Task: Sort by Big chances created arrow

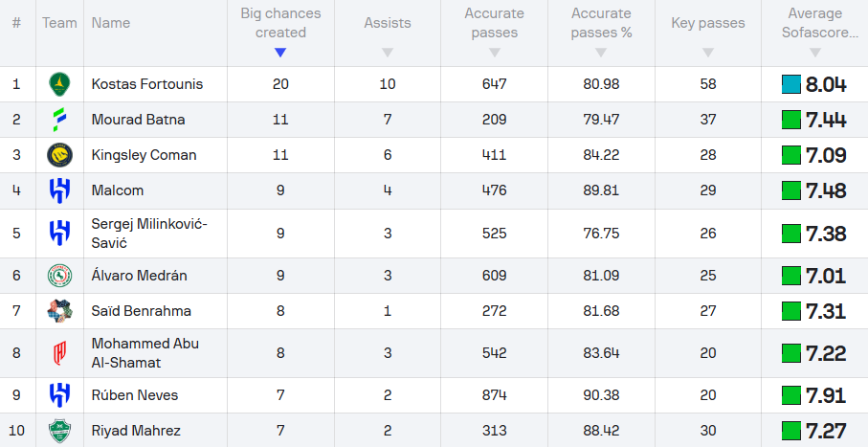Action: click(280, 53)
